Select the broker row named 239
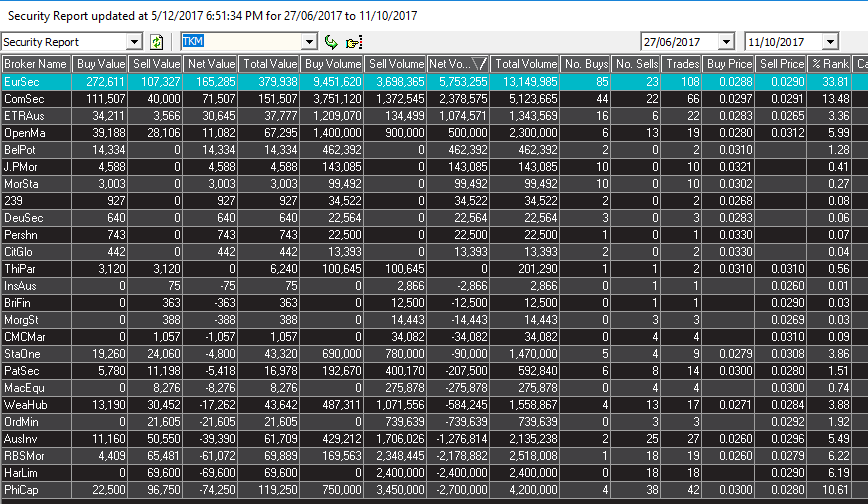Viewport: 868px width, 504px height. (x=434, y=201)
